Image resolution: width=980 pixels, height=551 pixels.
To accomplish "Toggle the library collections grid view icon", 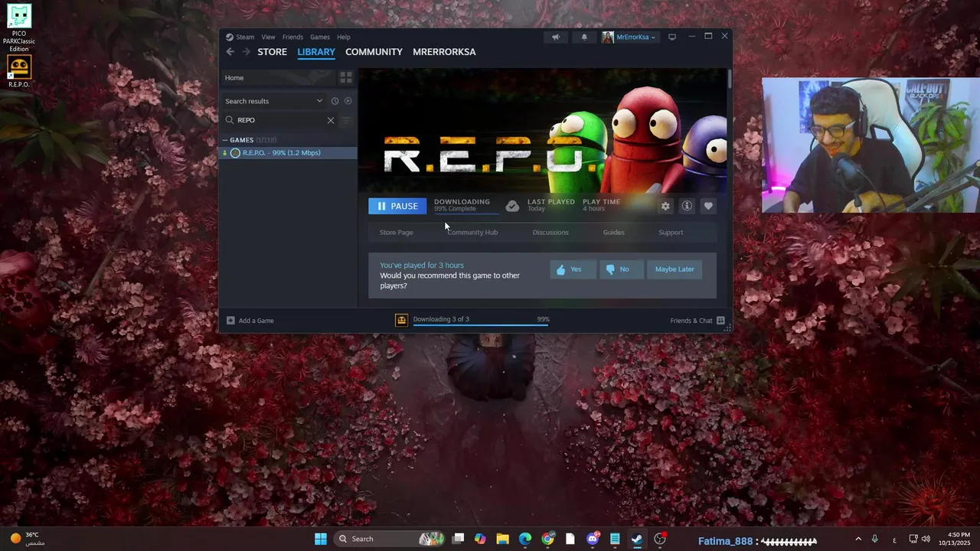I will [346, 77].
